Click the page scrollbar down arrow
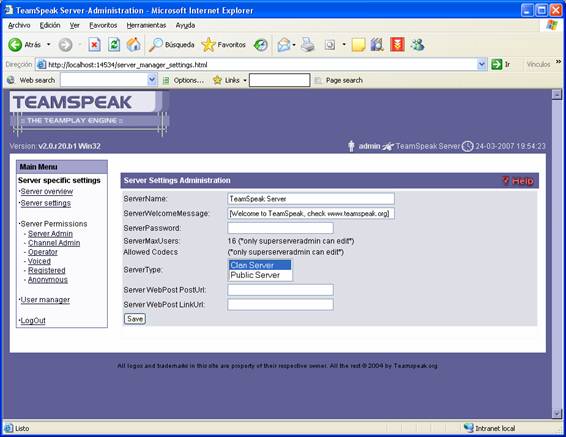The width and height of the screenshot is (566, 437). (557, 413)
